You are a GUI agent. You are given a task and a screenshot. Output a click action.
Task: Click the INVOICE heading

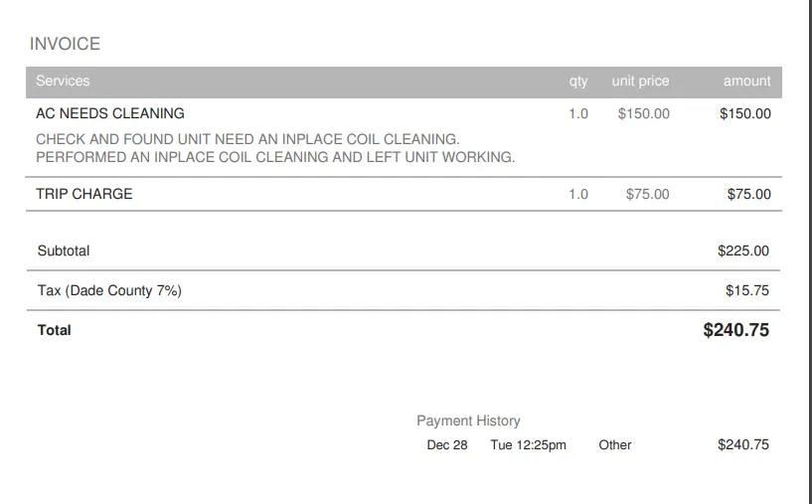65,45
